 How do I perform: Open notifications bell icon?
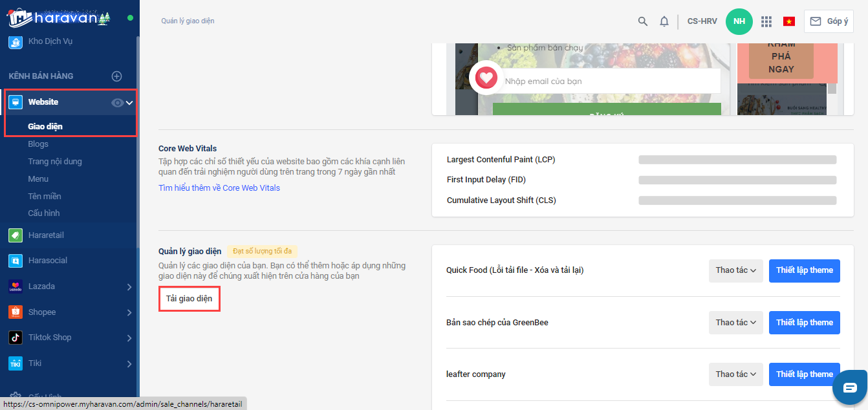click(664, 21)
